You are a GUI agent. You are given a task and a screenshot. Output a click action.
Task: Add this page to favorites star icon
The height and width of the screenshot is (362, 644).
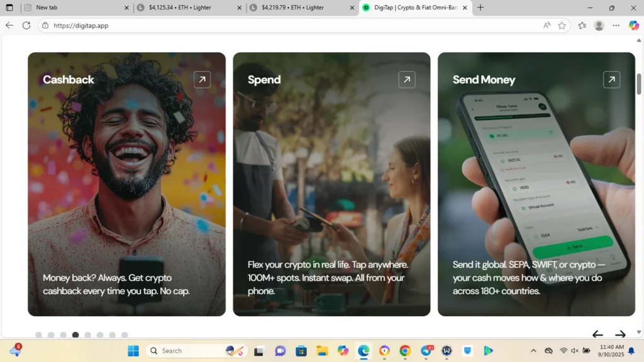[x=562, y=26]
